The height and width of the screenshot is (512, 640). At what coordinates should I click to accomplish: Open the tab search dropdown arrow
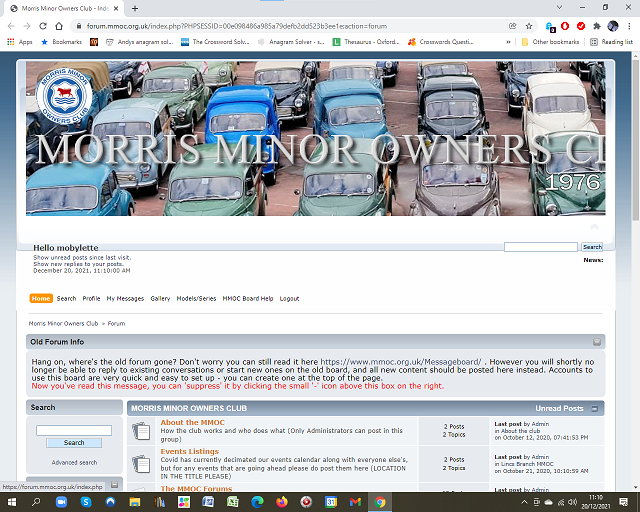click(x=559, y=7)
